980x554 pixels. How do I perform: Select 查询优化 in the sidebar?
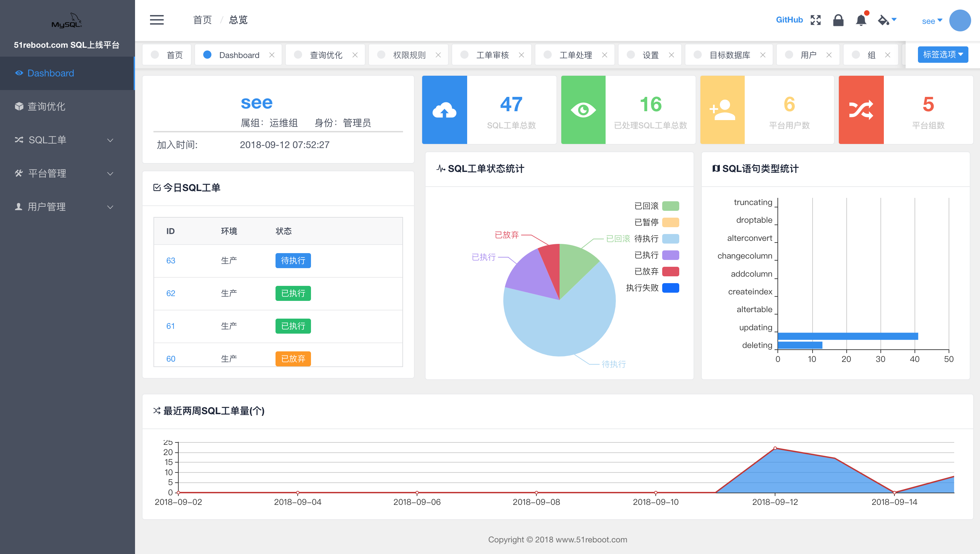pos(67,106)
